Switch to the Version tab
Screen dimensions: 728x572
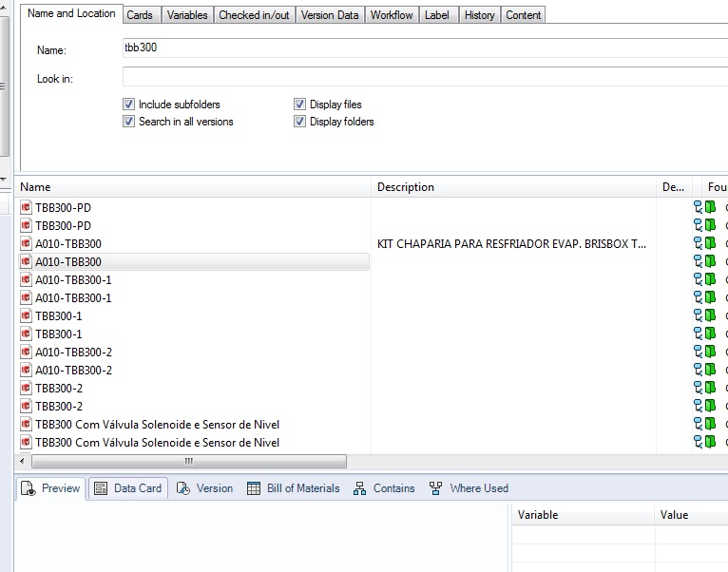(x=204, y=488)
